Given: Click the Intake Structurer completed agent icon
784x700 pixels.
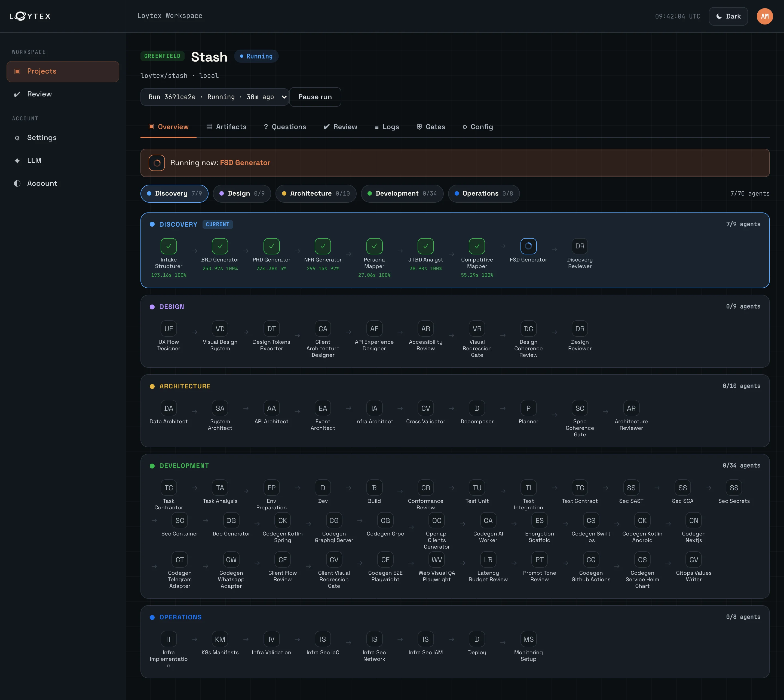Looking at the screenshot, I should [168, 246].
